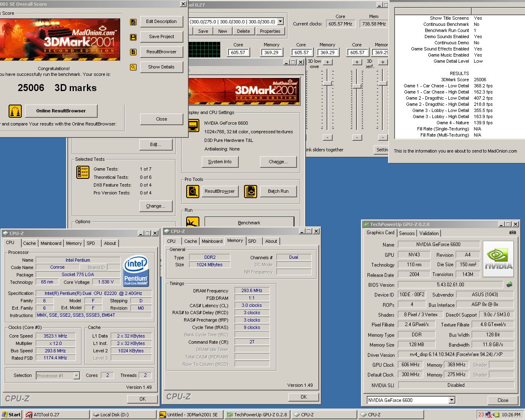Viewport: 525px width, 420px height.
Task: Click the Benchmark button in 3DMark
Action: click(x=249, y=222)
